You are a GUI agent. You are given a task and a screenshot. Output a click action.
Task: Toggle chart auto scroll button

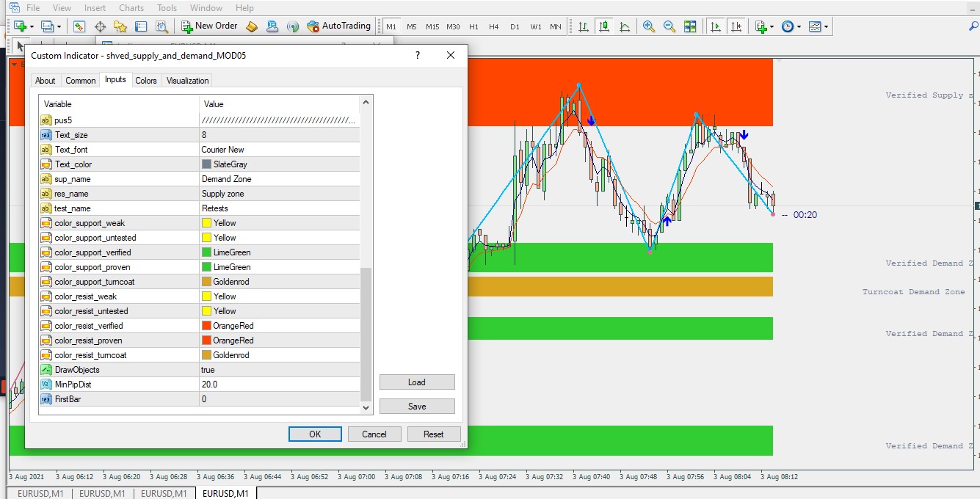(714, 26)
